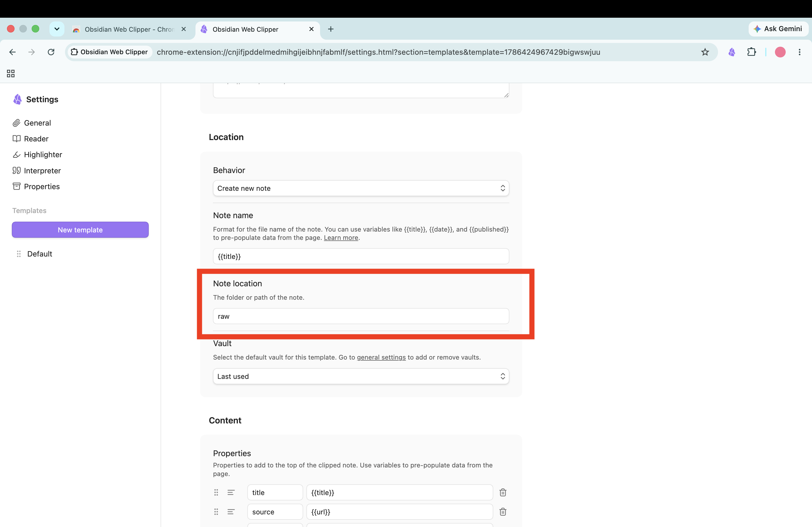The height and width of the screenshot is (527, 812).
Task: Follow the Learn more link
Action: [x=341, y=238]
